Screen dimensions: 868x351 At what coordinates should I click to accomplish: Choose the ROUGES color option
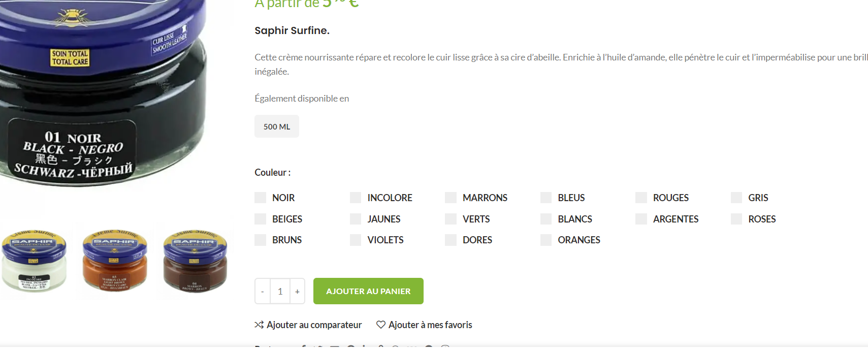coord(641,198)
